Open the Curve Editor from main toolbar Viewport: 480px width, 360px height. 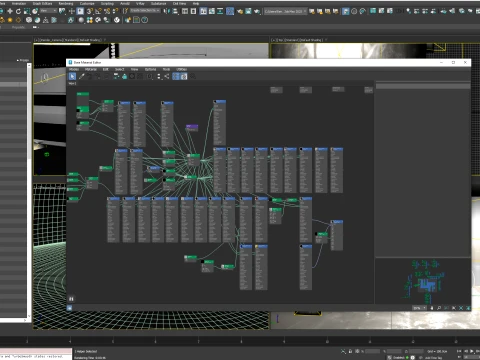pos(212,11)
